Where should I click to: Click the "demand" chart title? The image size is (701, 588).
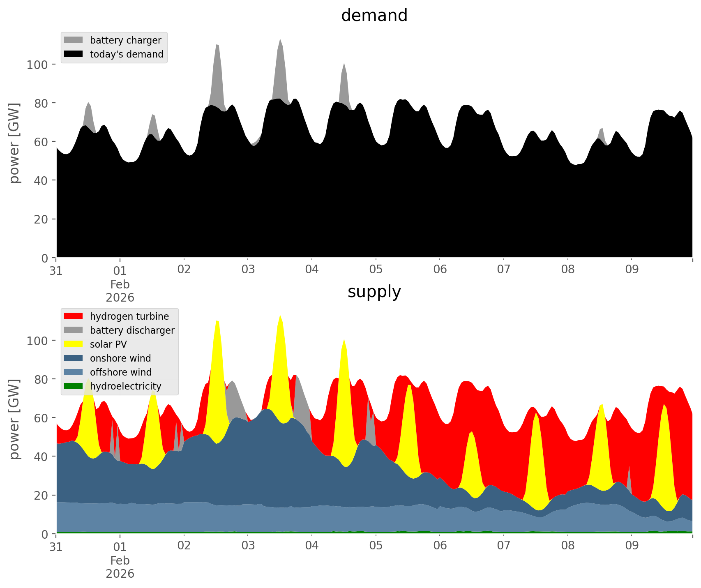click(374, 16)
